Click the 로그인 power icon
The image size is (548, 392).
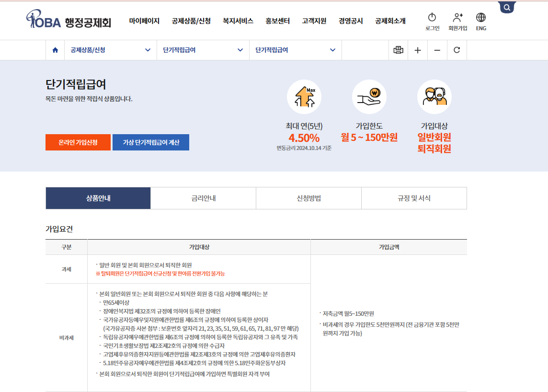pos(432,17)
